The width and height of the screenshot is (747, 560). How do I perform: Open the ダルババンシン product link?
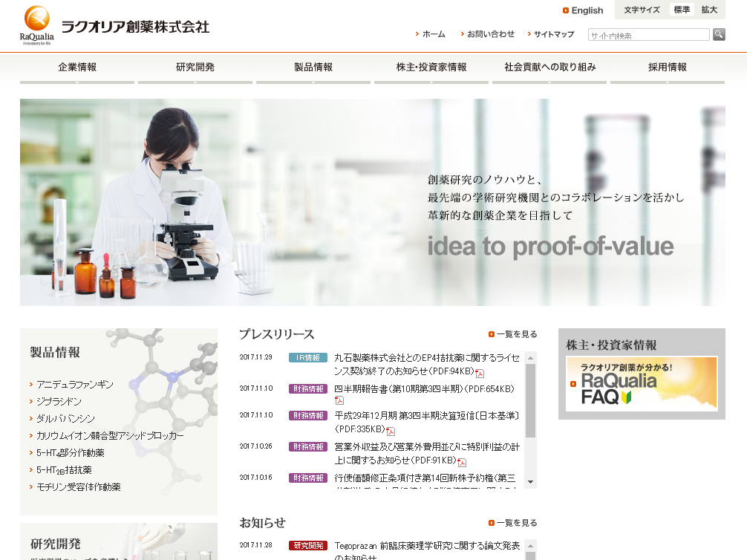click(x=66, y=419)
